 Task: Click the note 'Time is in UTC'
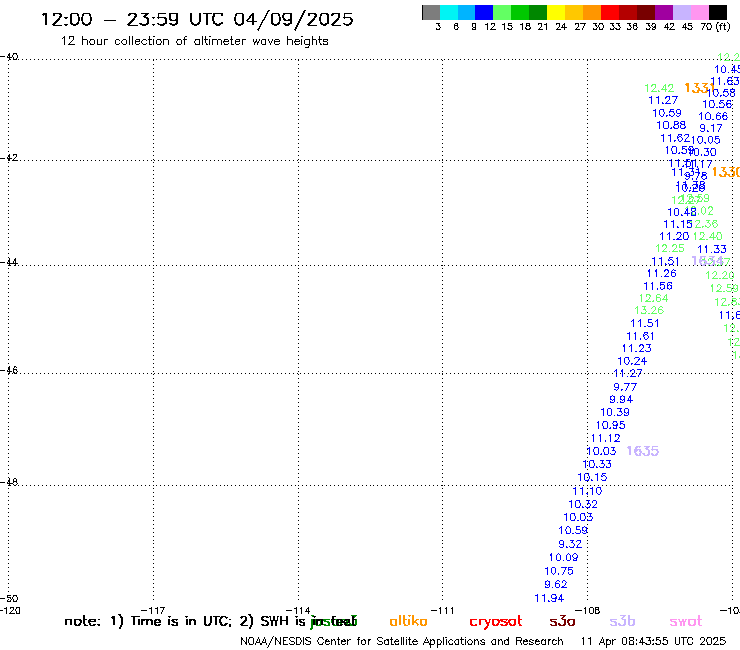click(181, 621)
